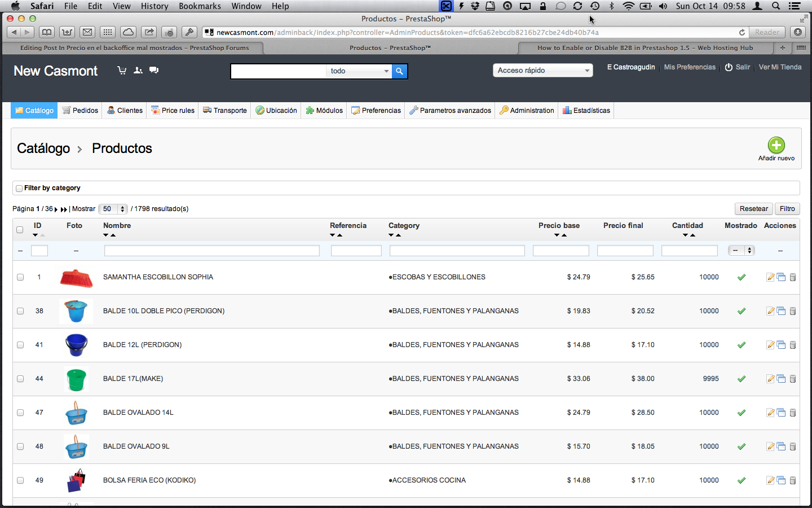
Task: Toggle the displayed status of BOLSA FERIA ECO
Action: click(742, 480)
